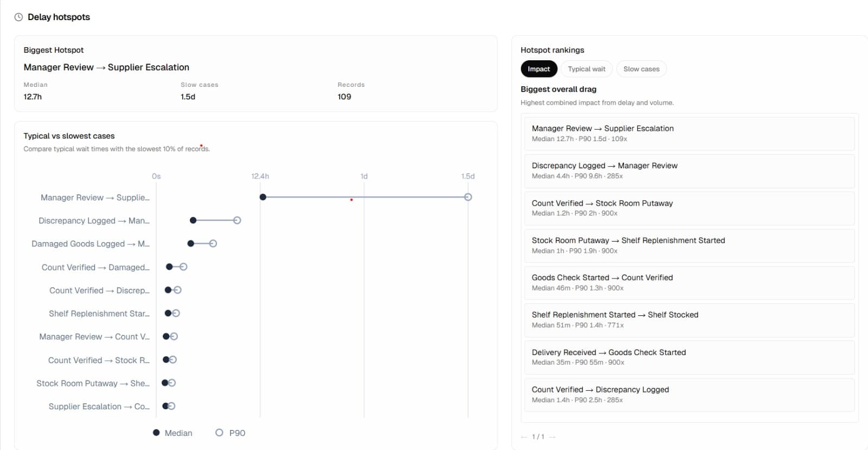Screen dimensions: 868x450
Task: Open Count Verified → Discrepancy Logged ranking card
Action: click(690, 395)
